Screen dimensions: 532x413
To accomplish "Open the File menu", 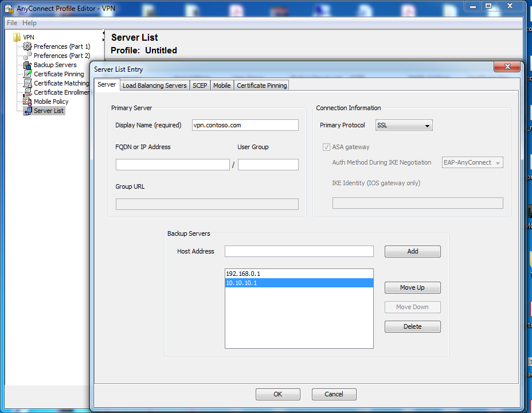I will pyautogui.click(x=11, y=22).
